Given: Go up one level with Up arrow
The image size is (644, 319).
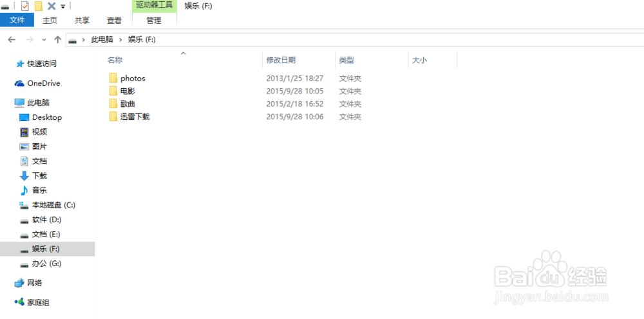Looking at the screenshot, I should tap(57, 39).
